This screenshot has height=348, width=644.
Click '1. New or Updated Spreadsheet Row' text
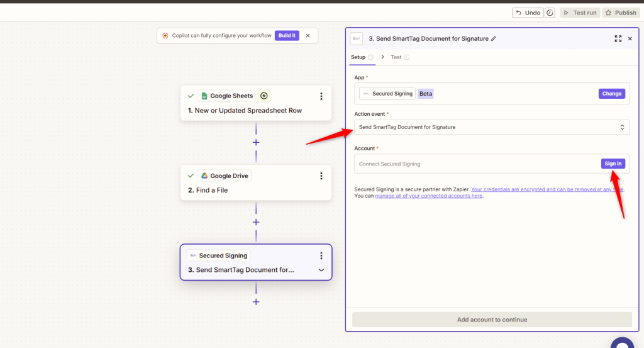pos(245,111)
